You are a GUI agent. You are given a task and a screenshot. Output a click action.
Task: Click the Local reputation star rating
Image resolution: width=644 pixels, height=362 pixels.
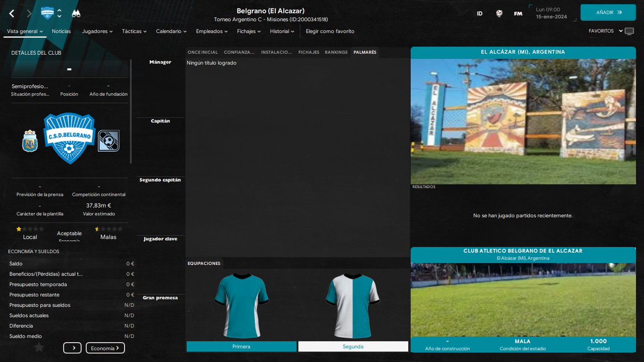[x=30, y=229]
